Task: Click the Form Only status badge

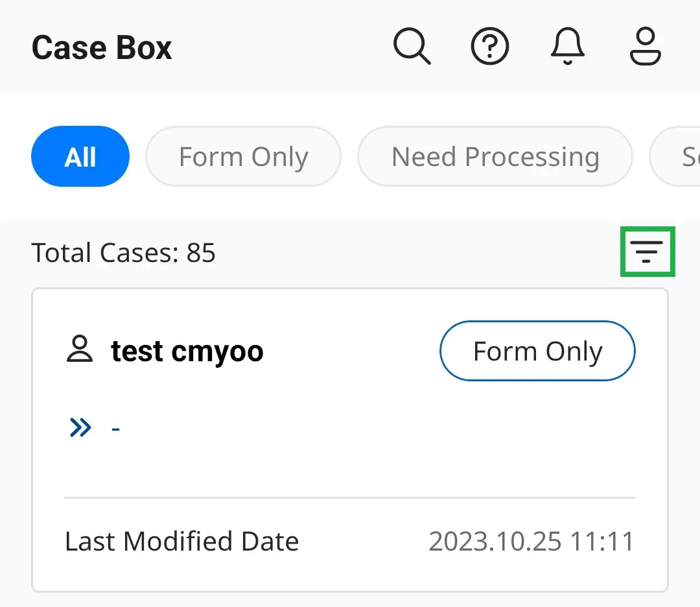Action: pyautogui.click(x=537, y=351)
